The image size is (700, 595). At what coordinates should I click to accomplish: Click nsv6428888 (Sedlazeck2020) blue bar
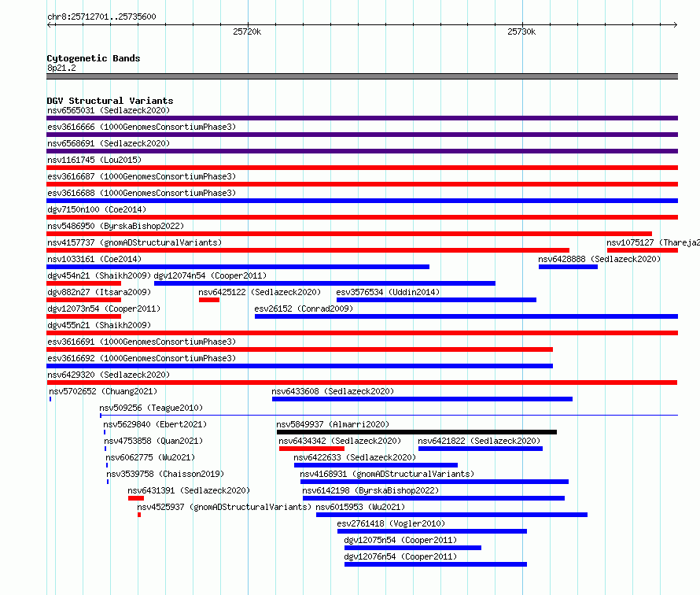point(568,267)
